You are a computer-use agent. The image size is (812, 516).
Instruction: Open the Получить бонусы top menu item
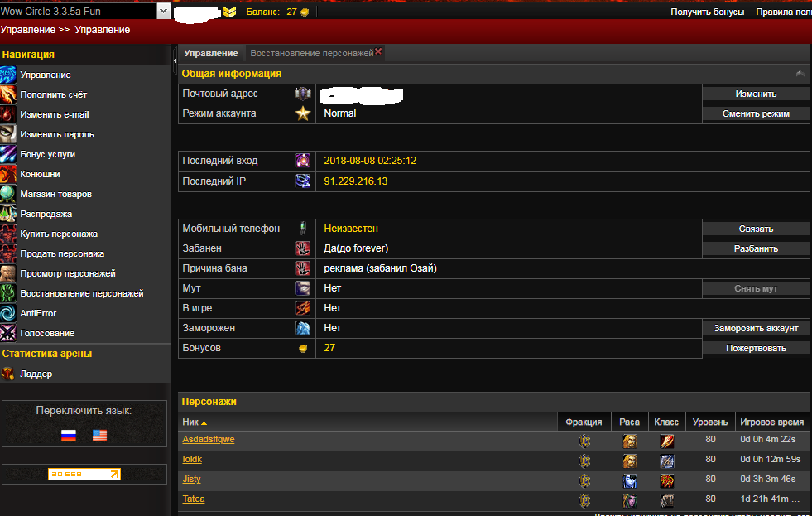point(707,12)
